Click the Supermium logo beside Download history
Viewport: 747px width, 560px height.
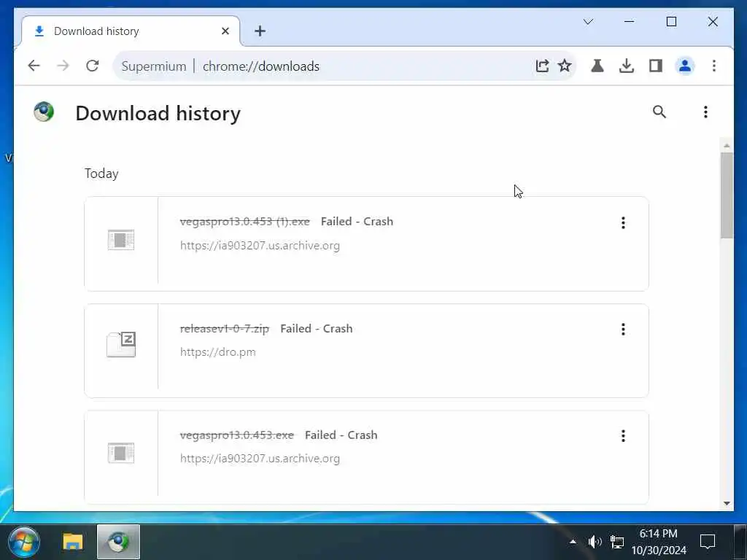(x=44, y=112)
